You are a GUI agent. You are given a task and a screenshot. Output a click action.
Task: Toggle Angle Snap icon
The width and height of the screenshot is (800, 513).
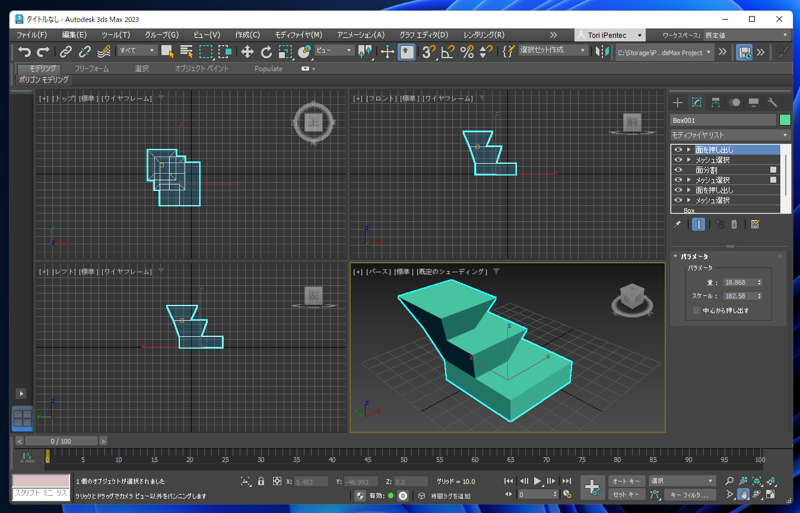[x=448, y=52]
